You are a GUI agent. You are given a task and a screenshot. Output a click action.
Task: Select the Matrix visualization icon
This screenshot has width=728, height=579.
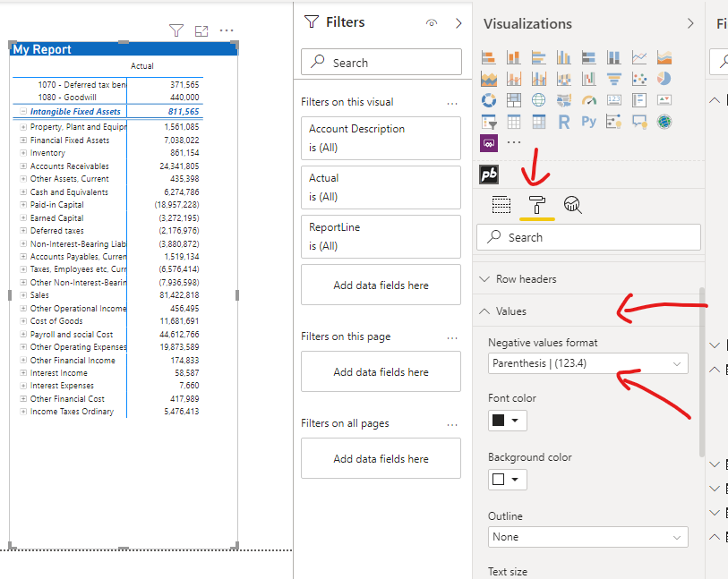pyautogui.click(x=538, y=123)
